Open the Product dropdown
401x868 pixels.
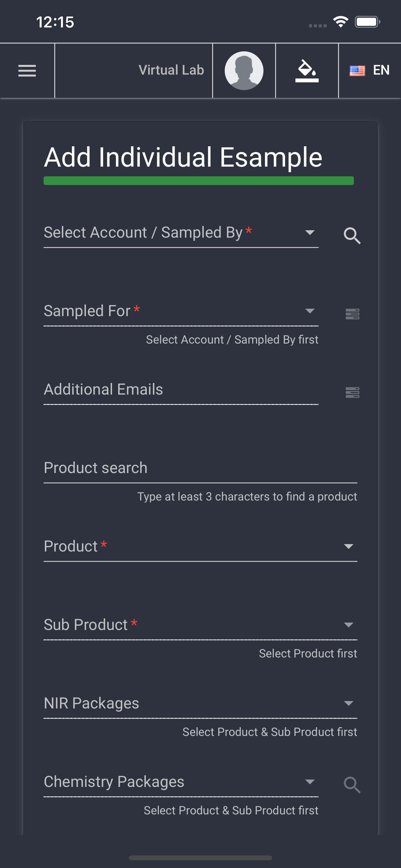coord(200,546)
